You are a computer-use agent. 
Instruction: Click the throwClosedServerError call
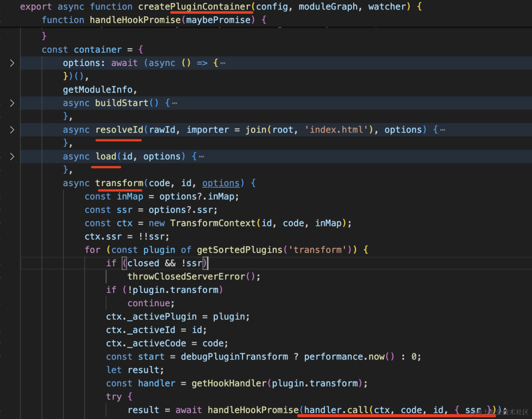tap(186, 277)
